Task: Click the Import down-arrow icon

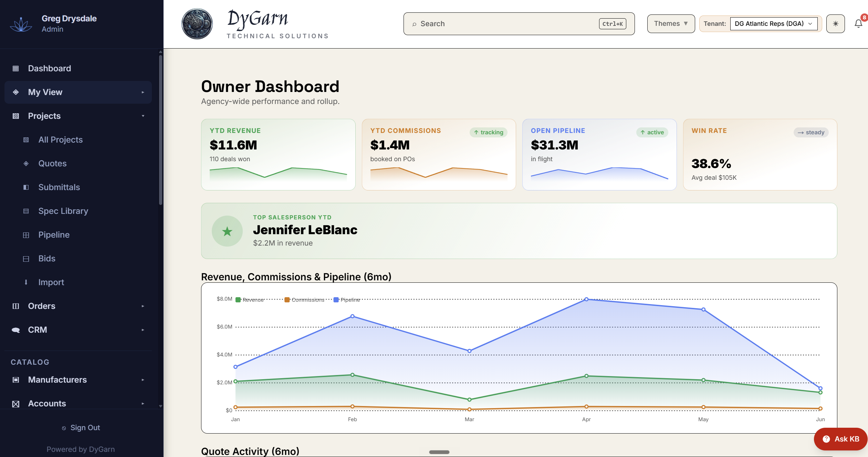Action: coord(26,282)
